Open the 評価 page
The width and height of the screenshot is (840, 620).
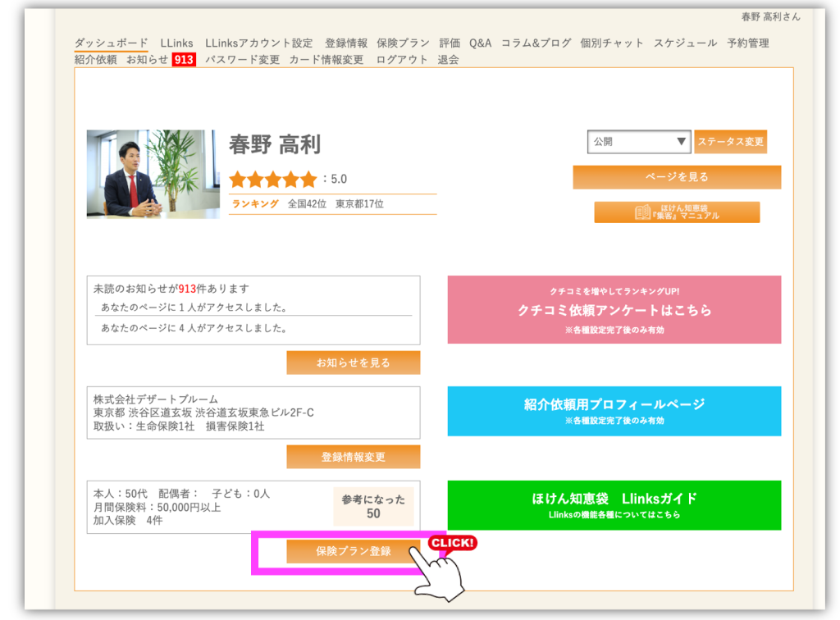pos(450,43)
